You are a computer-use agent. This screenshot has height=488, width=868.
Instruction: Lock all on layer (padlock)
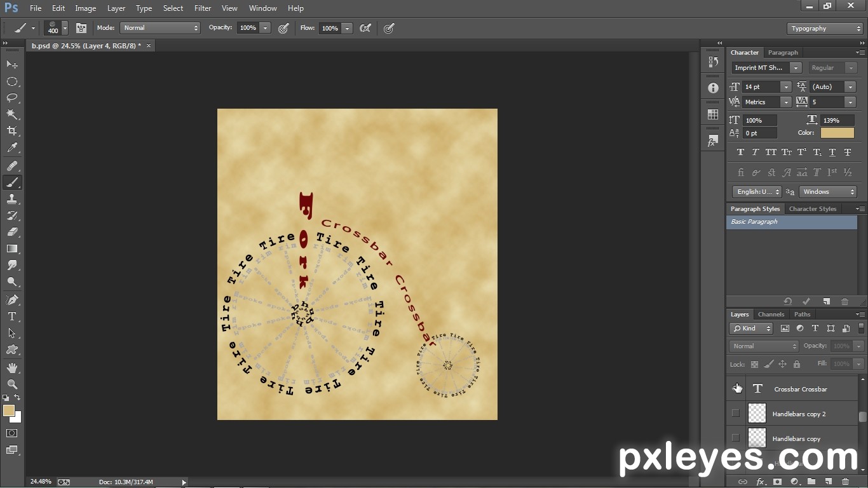(x=797, y=364)
